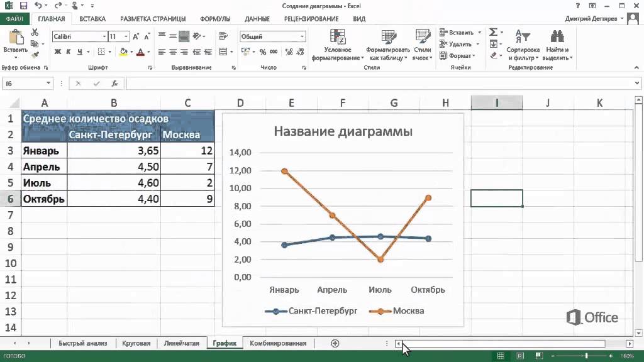Open the Calibri font name dropdown
644x362 pixels.
click(x=104, y=36)
